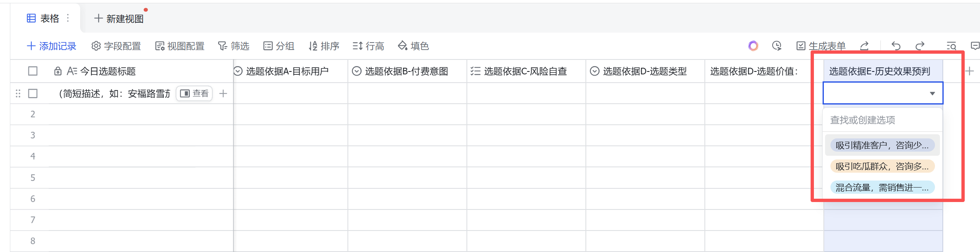Select the option 吸引精准客户，咨询少...

pyautogui.click(x=882, y=145)
